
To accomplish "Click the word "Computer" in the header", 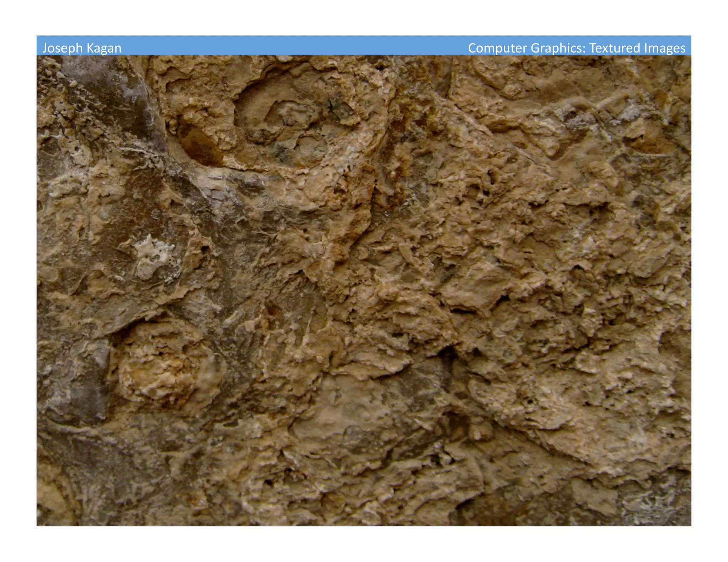I will point(497,48).
